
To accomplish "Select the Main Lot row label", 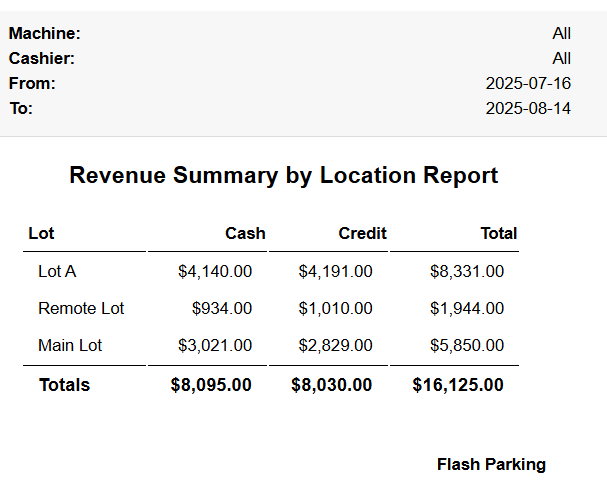I will [x=70, y=346].
